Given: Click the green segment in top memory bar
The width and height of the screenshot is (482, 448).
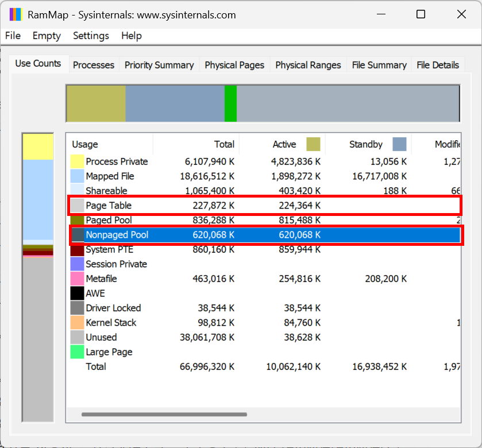Looking at the screenshot, I should click(230, 103).
